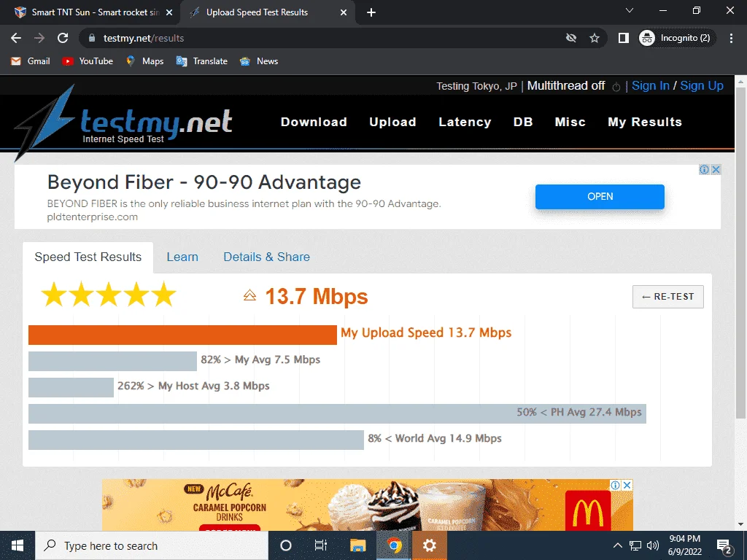747x560 pixels.
Task: Toggle the Multithread off setting
Action: coord(566,86)
